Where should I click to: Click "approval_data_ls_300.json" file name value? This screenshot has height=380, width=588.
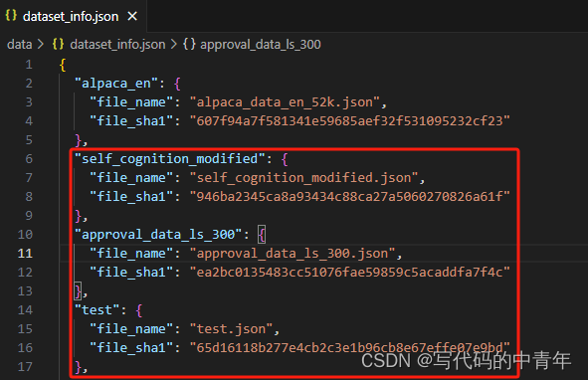[293, 254]
